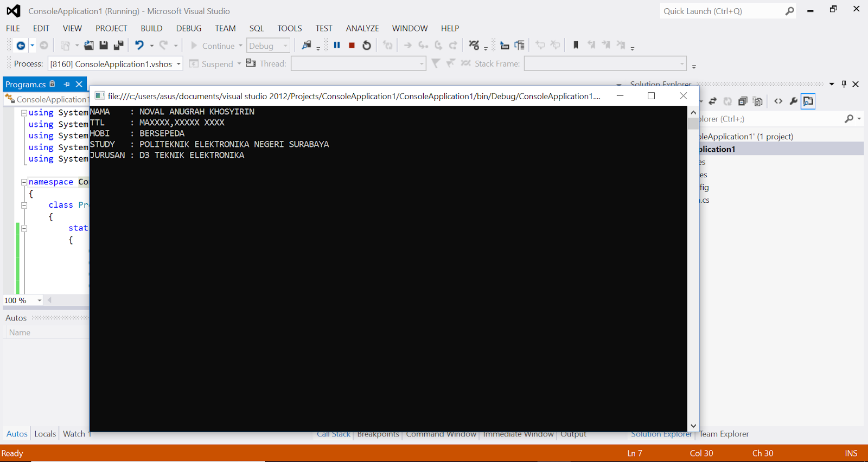Collapse the using directives block
Viewport: 868px width, 462px height.
click(24, 113)
